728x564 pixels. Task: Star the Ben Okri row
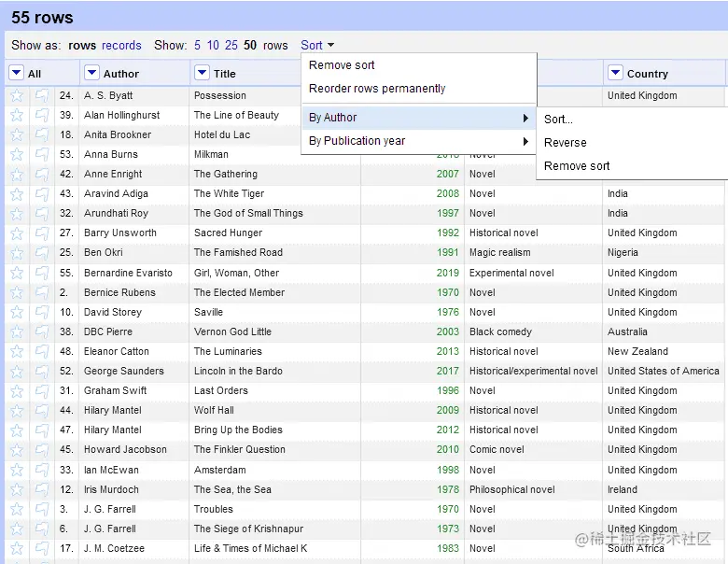pyautogui.click(x=17, y=253)
